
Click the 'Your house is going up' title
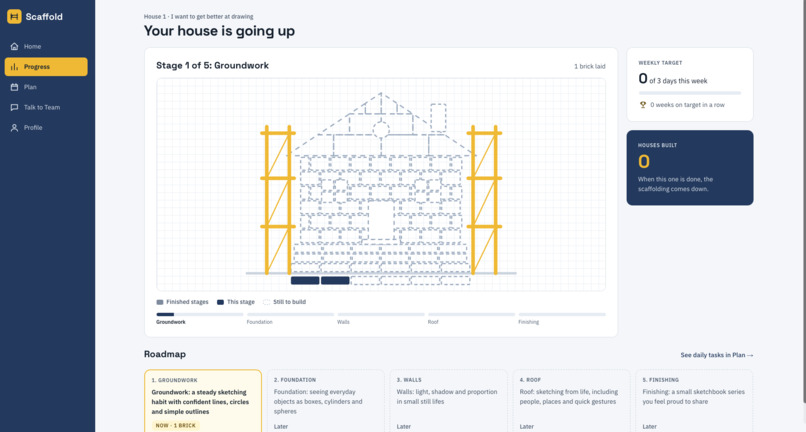point(219,31)
